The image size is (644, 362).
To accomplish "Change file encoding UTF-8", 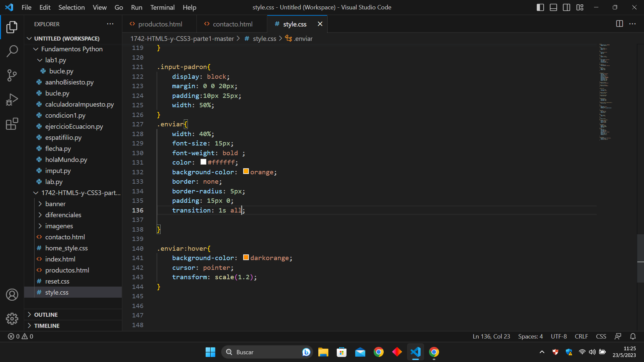I will click(x=559, y=336).
